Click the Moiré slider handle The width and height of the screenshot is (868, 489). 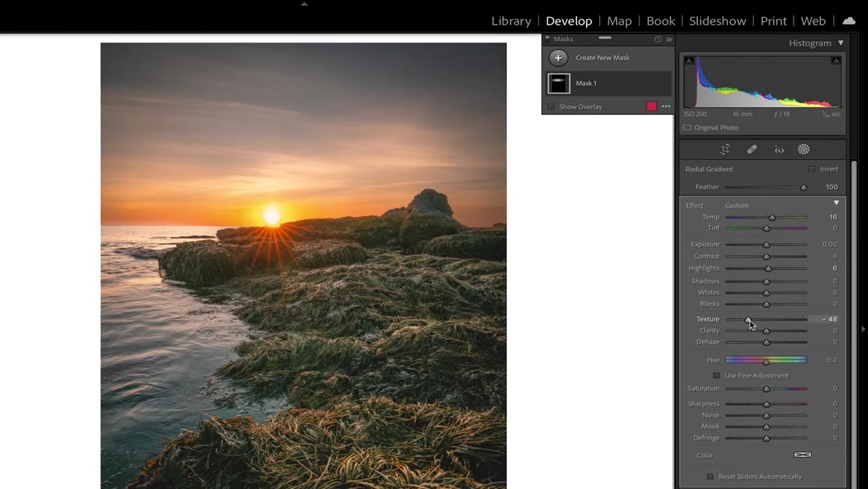click(x=766, y=427)
